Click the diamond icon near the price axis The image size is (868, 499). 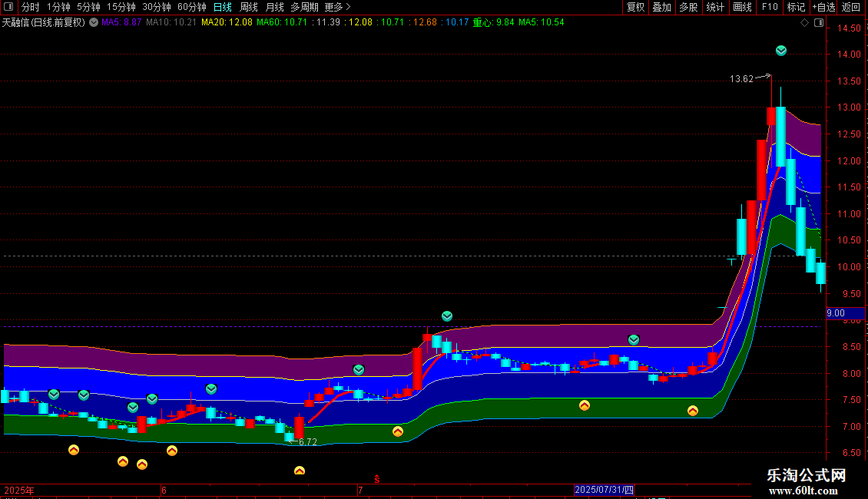click(x=804, y=23)
